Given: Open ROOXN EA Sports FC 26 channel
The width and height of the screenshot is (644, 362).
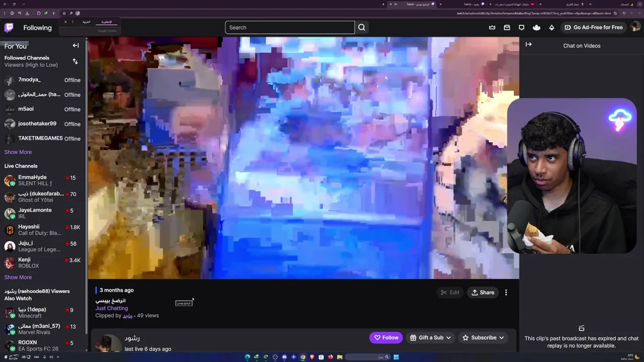Looking at the screenshot, I should coord(43,345).
